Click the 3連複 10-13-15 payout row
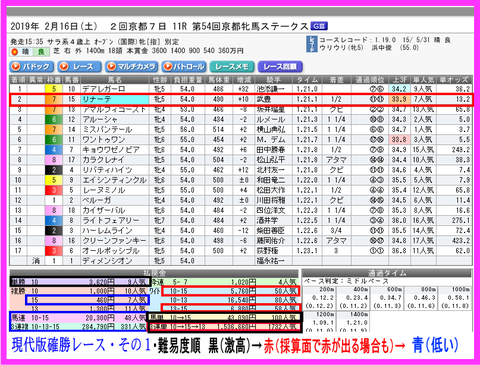 [x=79, y=327]
